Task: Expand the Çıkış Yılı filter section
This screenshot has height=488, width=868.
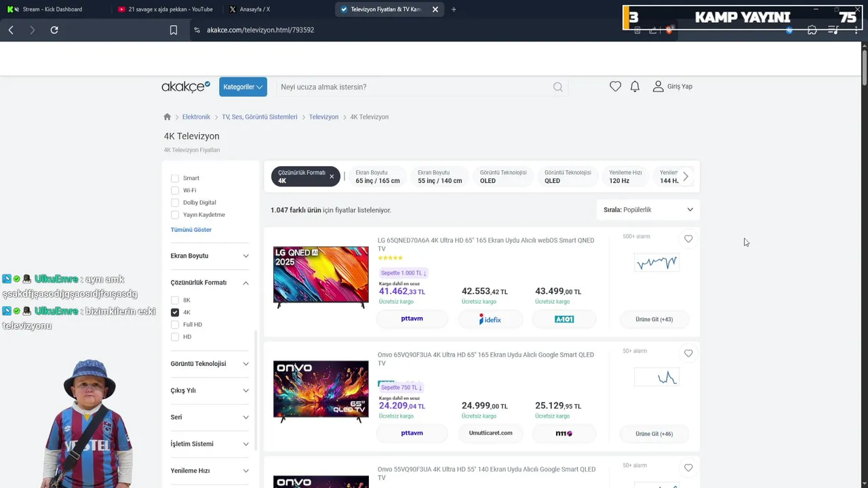Action: tap(210, 390)
